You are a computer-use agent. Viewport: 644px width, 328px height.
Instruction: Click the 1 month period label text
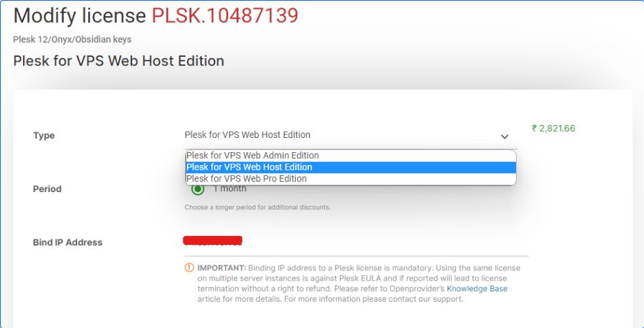230,189
